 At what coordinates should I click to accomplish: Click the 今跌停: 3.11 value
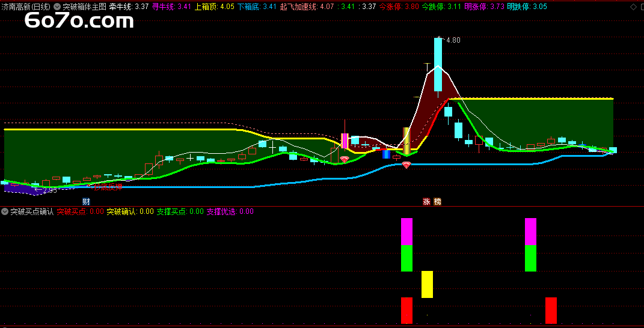[x=441, y=7]
